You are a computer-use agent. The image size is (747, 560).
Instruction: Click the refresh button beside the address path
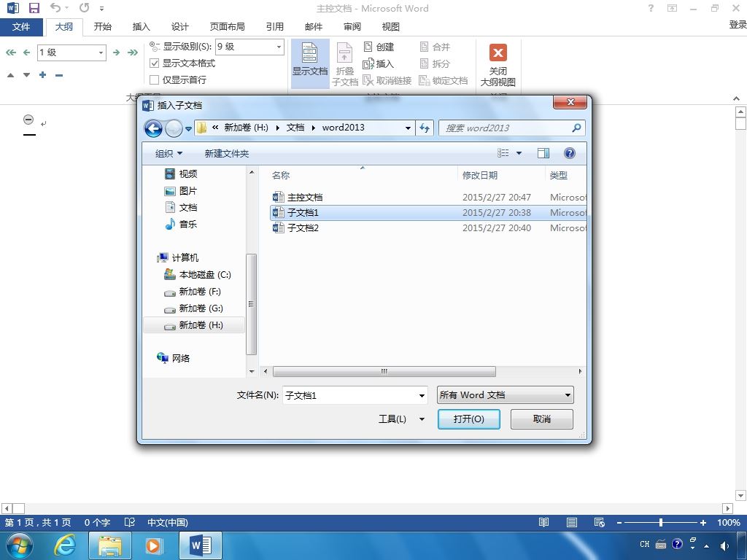pos(425,128)
